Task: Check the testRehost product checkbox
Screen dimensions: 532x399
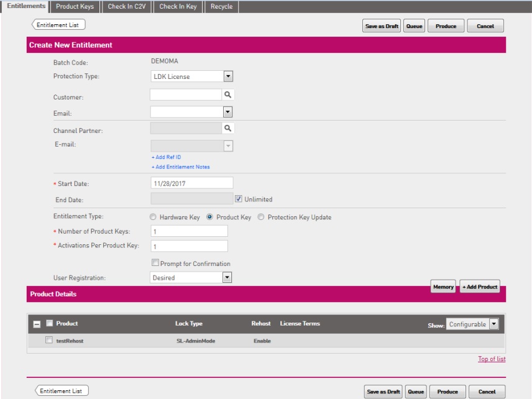Action: pos(49,341)
